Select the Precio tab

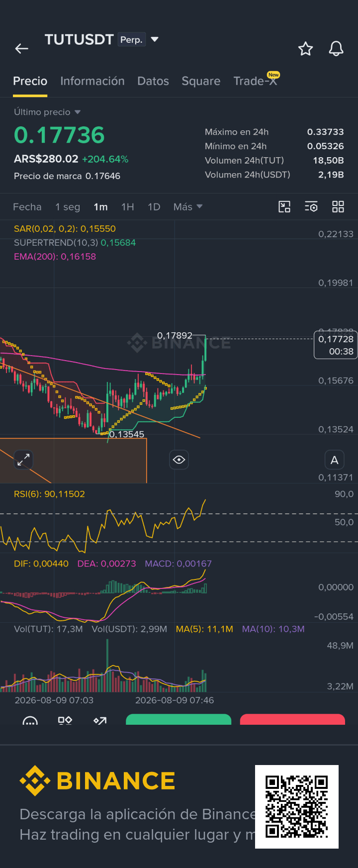coord(30,81)
